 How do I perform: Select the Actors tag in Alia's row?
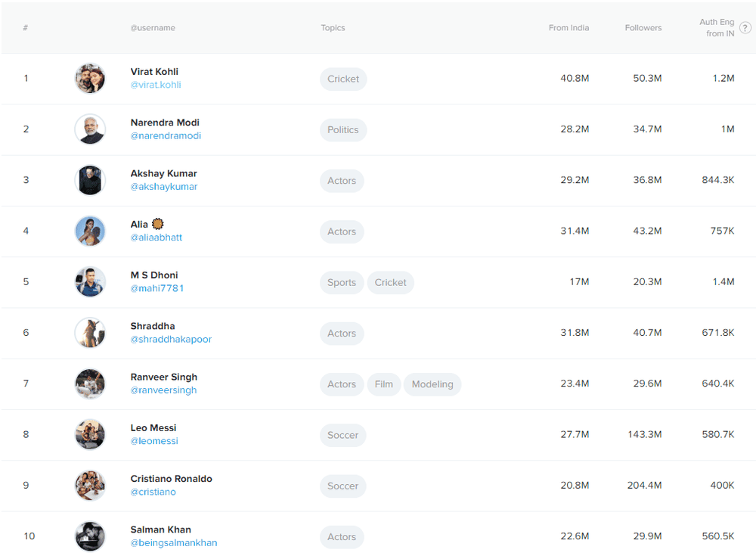point(342,232)
